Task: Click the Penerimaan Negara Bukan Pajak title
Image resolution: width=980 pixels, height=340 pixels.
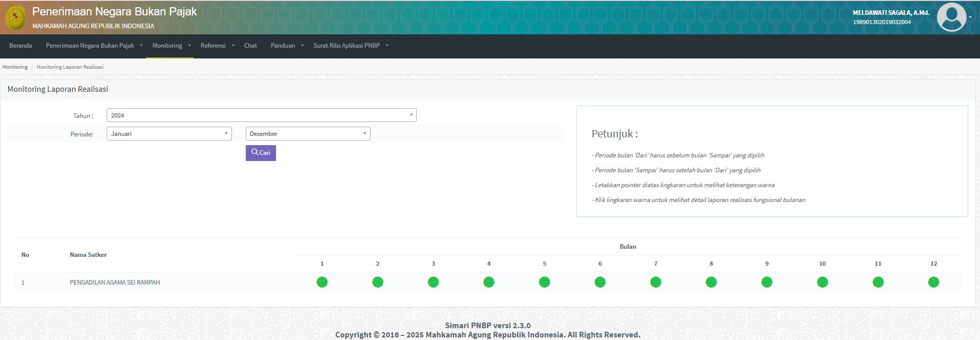Action: [x=114, y=11]
